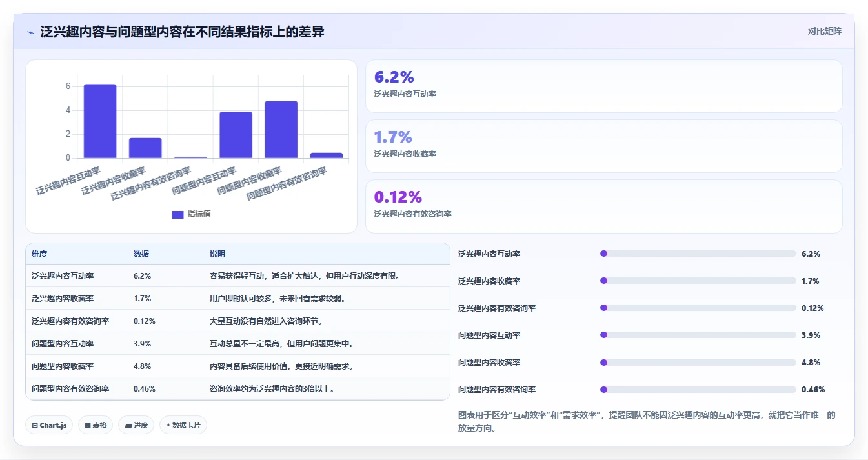Viewport: 868px width, 460px height.
Task: Click the 表格 tag chip
Action: [96, 425]
